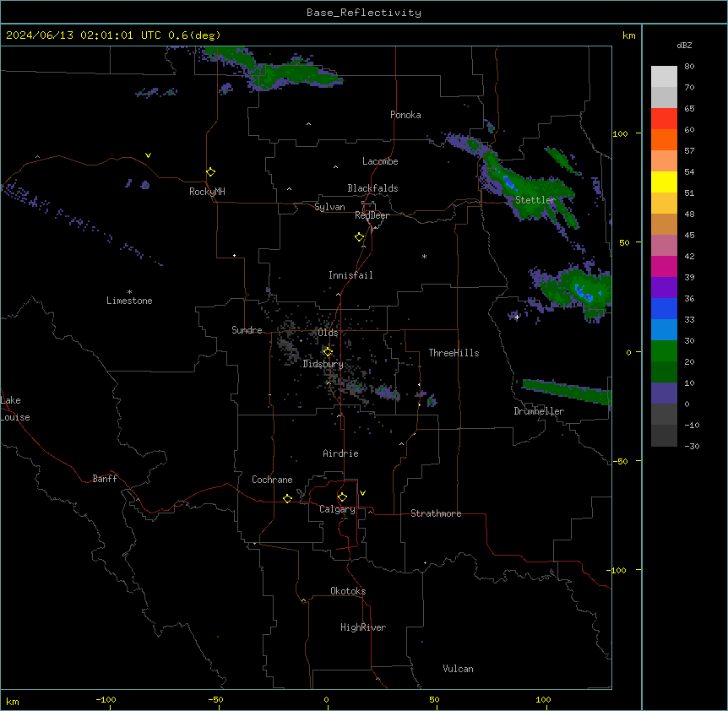Click the 100 km mark on right axis
Viewport: 728px width, 711px height.
(x=620, y=133)
